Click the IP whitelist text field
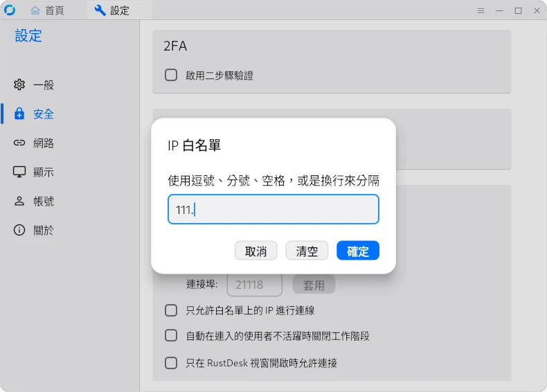The width and height of the screenshot is (547, 392). click(x=273, y=209)
